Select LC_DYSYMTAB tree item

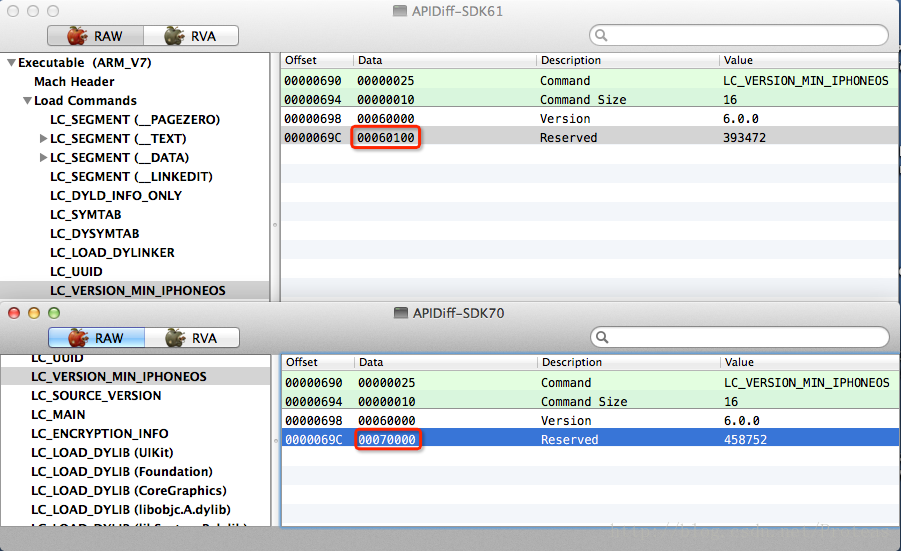[95, 233]
